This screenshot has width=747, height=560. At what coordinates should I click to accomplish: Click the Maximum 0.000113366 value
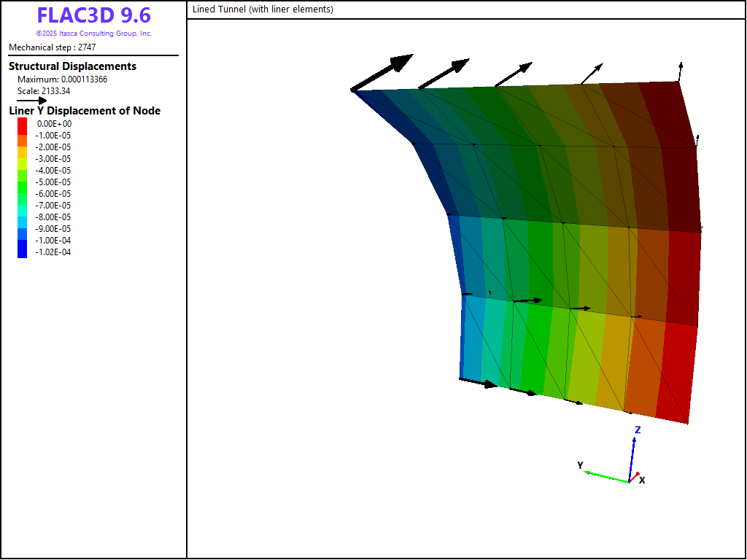click(62, 79)
